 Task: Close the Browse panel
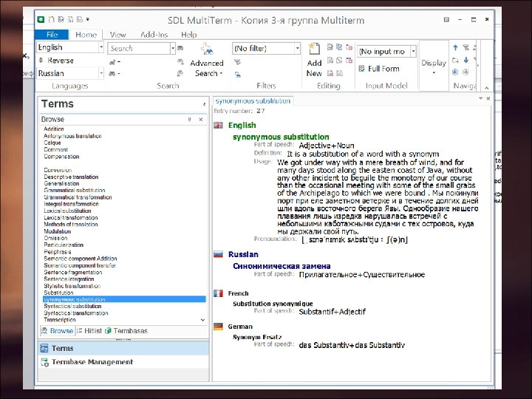pyautogui.click(x=201, y=120)
